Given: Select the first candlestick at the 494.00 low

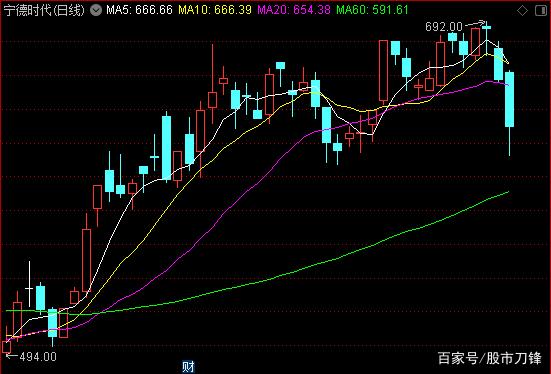Looking at the screenshot, I should (x=7, y=339).
